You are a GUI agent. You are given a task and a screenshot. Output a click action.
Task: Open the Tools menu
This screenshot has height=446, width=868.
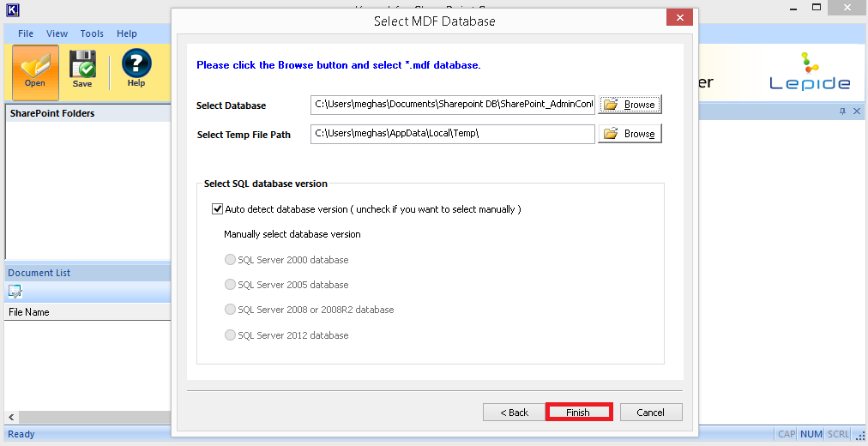point(92,33)
